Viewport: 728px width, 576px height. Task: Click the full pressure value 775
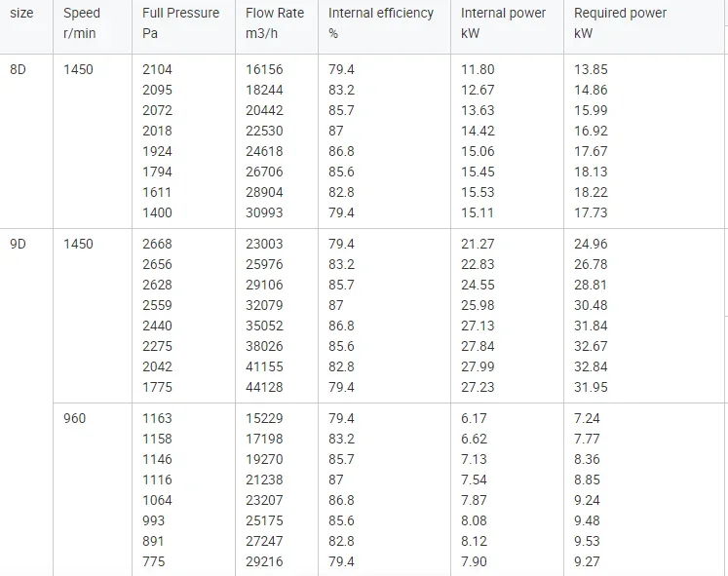[154, 561]
